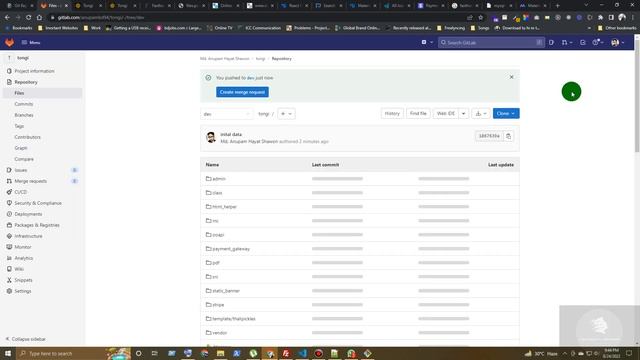Viewport: 640px width, 360px height.
Task: Open the payment_gateway folder
Action: (x=231, y=249)
